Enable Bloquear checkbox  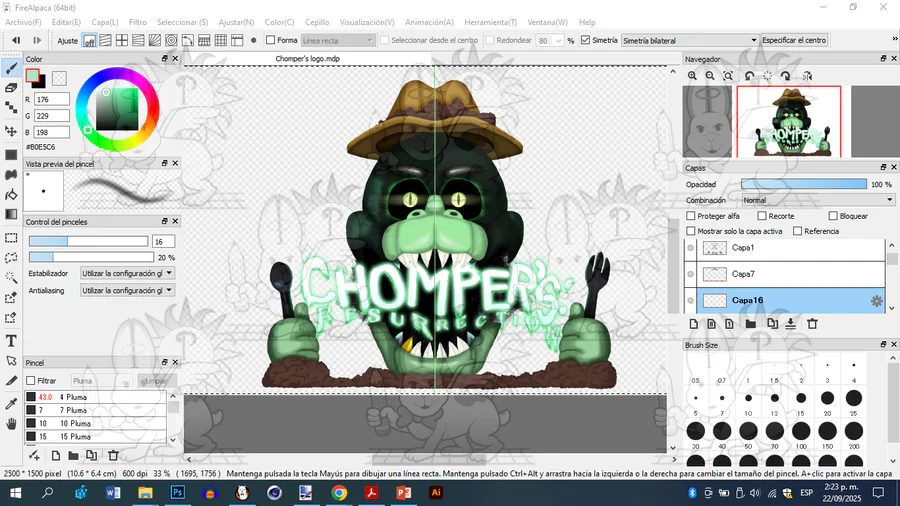[833, 216]
